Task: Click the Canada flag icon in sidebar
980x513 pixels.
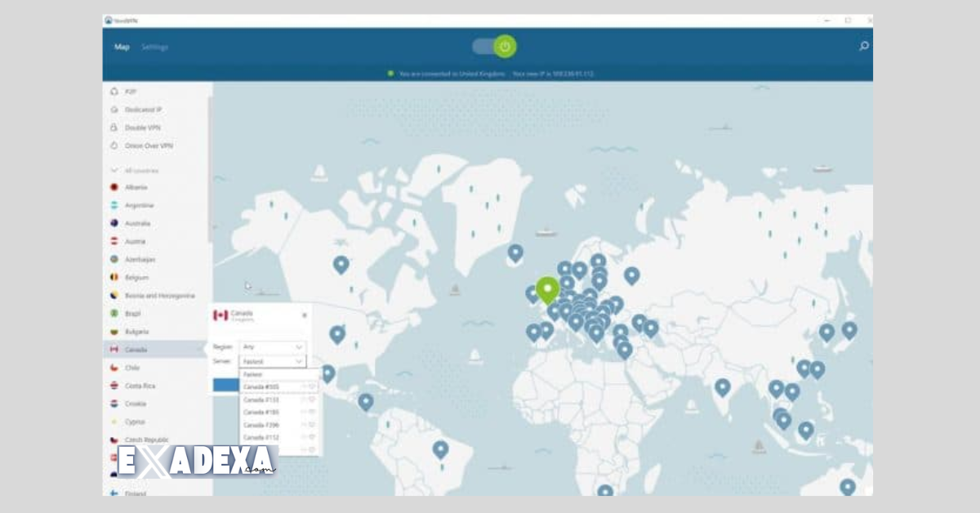Action: 114,349
